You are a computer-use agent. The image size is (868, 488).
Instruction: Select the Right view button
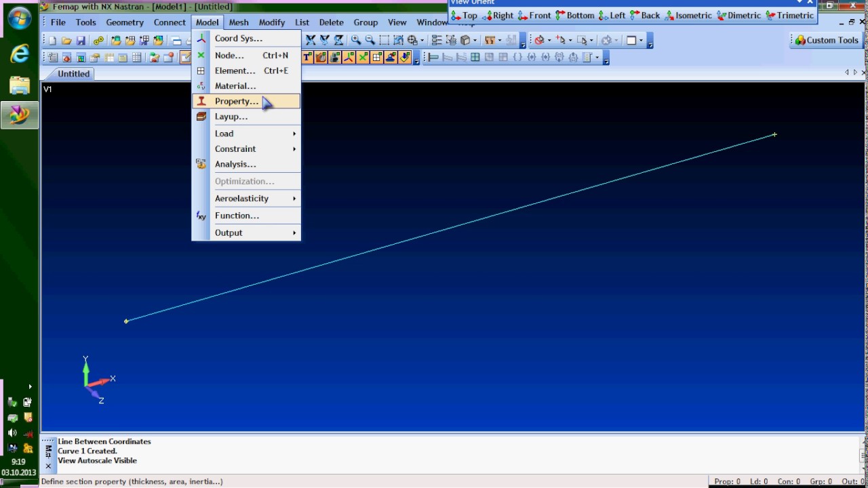click(498, 16)
